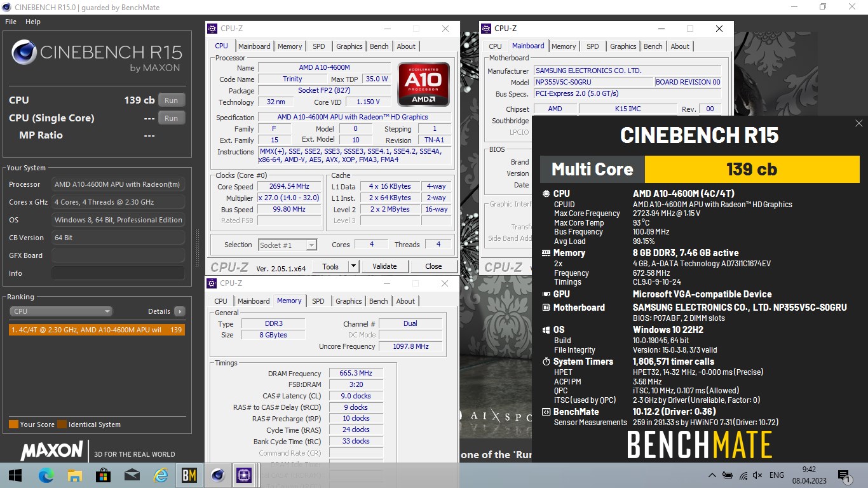Close the first CPU-Z window
This screenshot has height=488, width=868.
point(445,29)
